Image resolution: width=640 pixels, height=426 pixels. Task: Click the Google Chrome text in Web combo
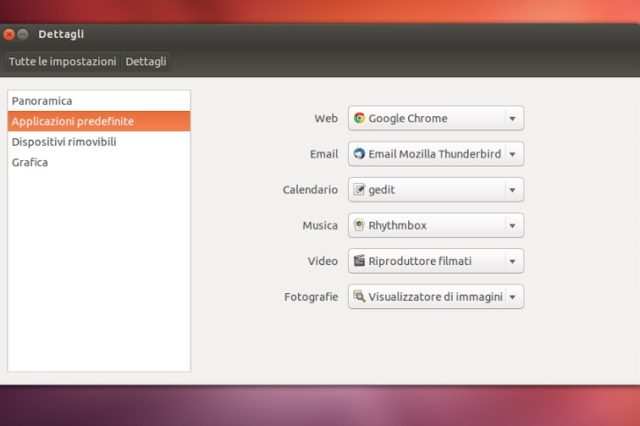pos(408,118)
